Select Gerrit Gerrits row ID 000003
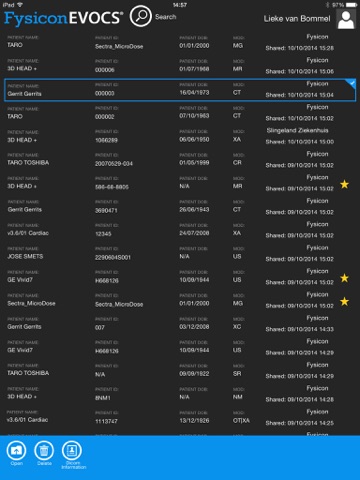Screen dimensions: 360x480 pos(180,90)
